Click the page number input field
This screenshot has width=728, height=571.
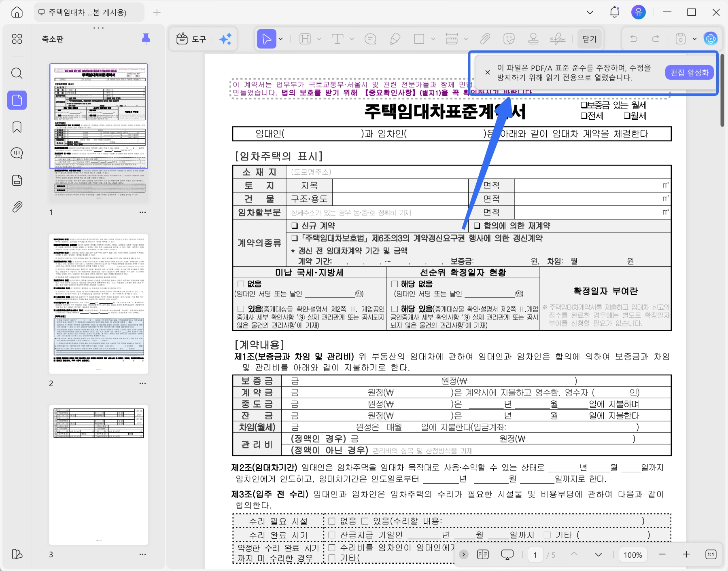tap(535, 555)
